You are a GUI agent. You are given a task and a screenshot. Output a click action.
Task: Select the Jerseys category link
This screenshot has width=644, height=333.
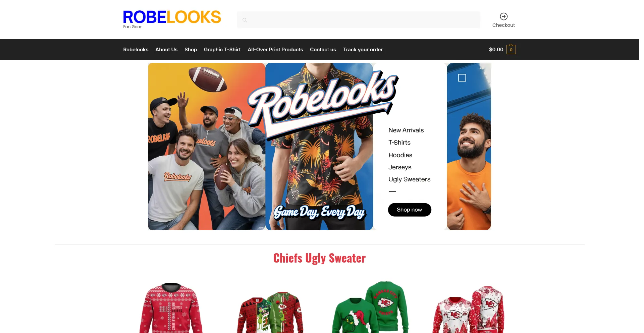[400, 167]
